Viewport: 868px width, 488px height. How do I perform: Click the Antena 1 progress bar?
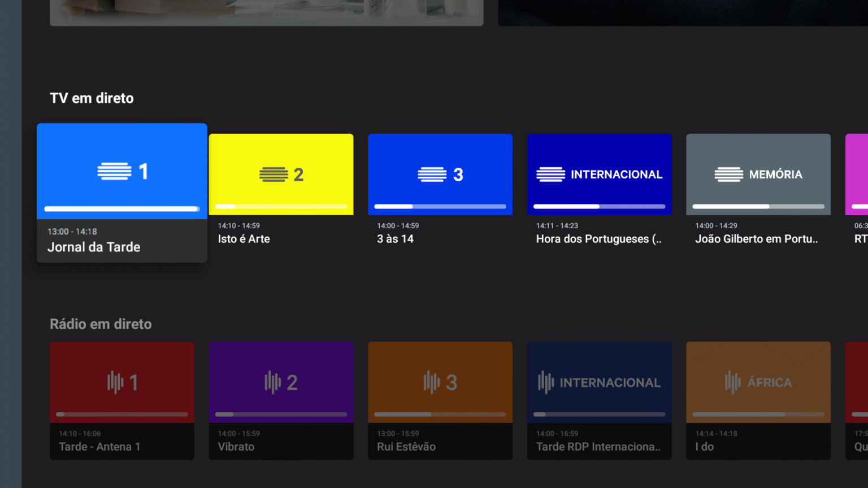pyautogui.click(x=121, y=414)
